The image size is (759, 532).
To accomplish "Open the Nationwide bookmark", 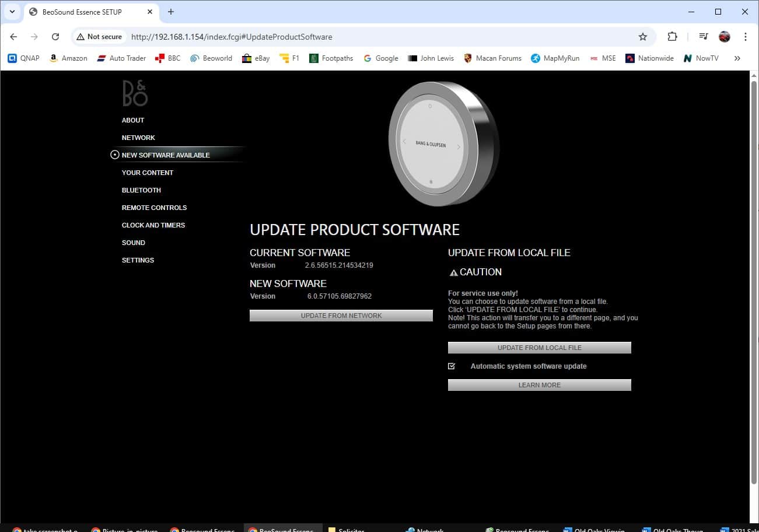I will [x=649, y=58].
